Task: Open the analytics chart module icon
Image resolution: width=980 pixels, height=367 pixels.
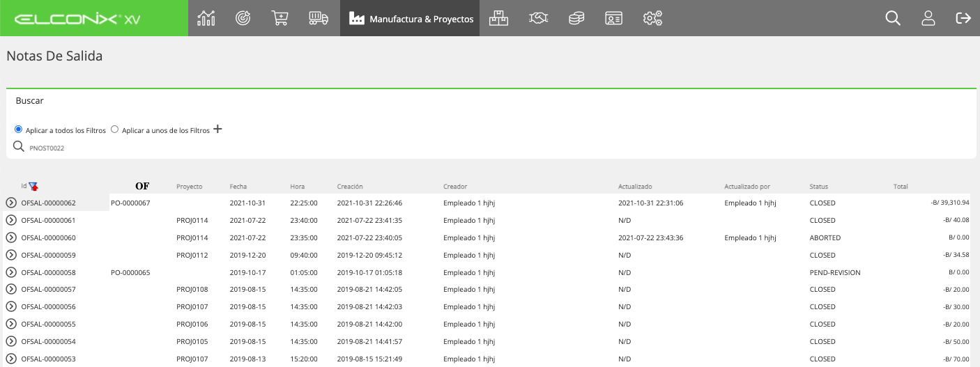Action: click(x=206, y=18)
